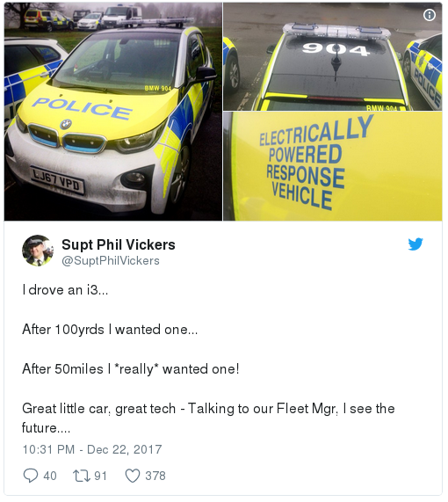Click the LJ67 VPD number plate in photo
Viewport: 448px width, 502px height.
[x=58, y=181]
